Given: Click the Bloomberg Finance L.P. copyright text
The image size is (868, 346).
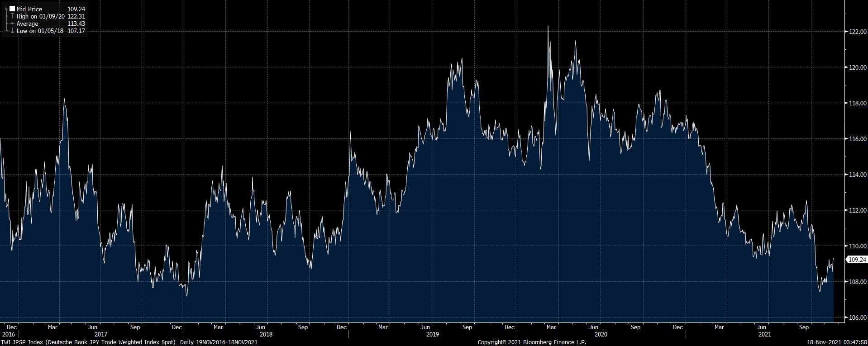Looking at the screenshot, I should (x=532, y=342).
